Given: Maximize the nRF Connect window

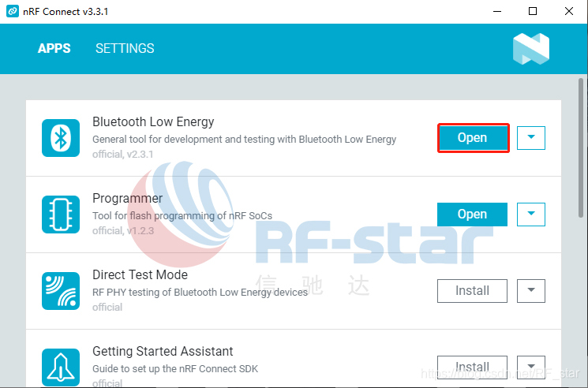Looking at the screenshot, I should tap(533, 11).
